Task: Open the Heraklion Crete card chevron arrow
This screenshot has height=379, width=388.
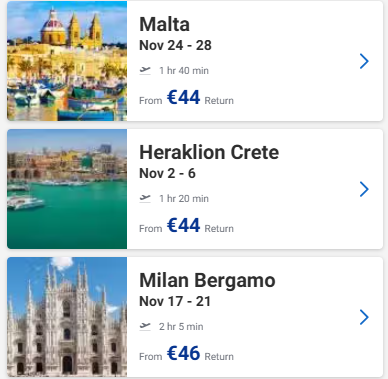Action: (364, 189)
